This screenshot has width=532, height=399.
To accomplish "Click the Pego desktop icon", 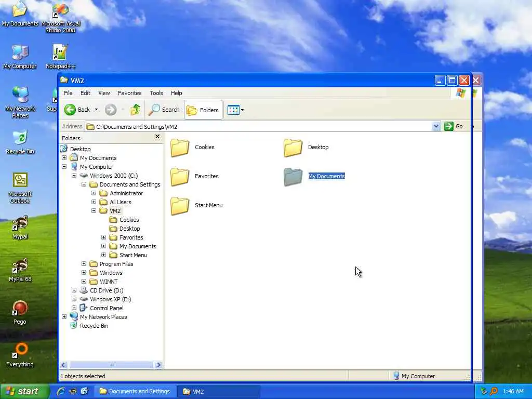I will [20, 312].
